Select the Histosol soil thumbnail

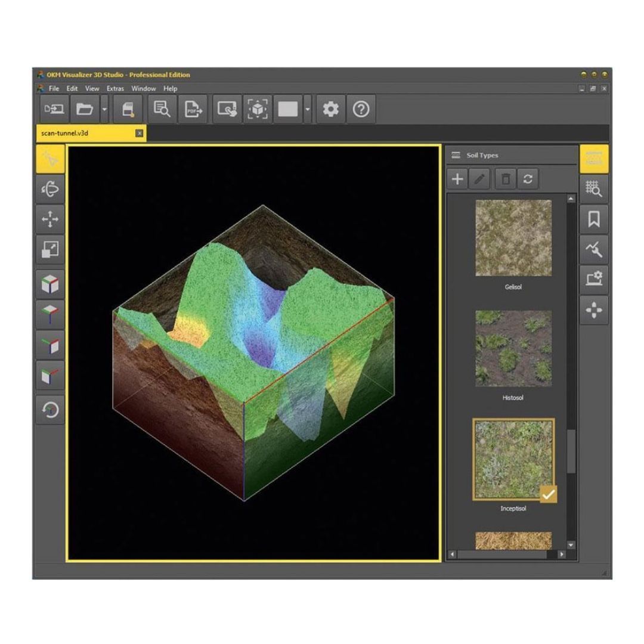coord(513,348)
